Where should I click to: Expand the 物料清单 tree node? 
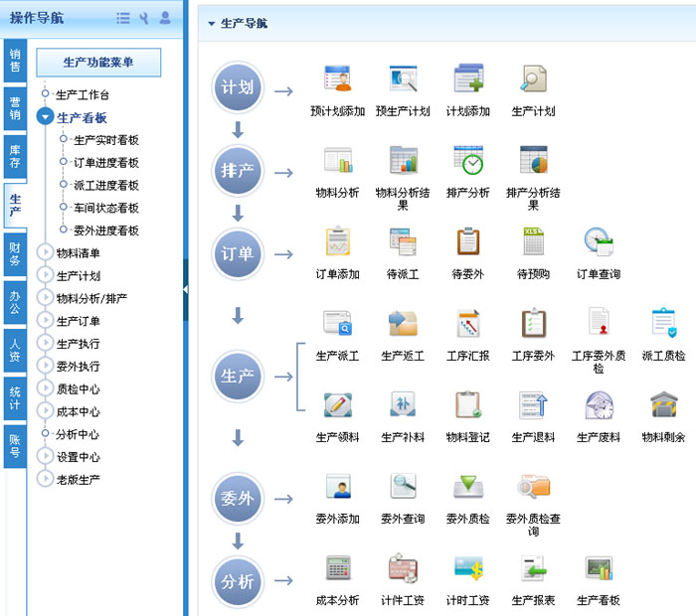pyautogui.click(x=45, y=253)
